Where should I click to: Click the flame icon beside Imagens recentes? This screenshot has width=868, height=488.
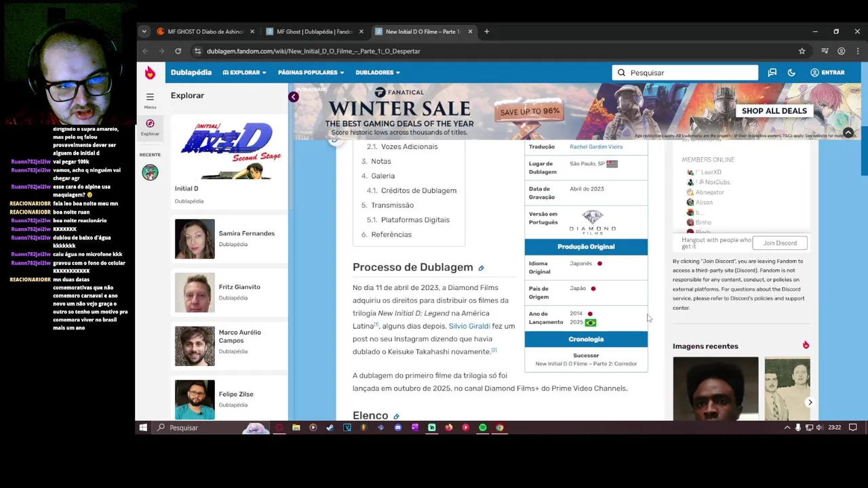806,346
